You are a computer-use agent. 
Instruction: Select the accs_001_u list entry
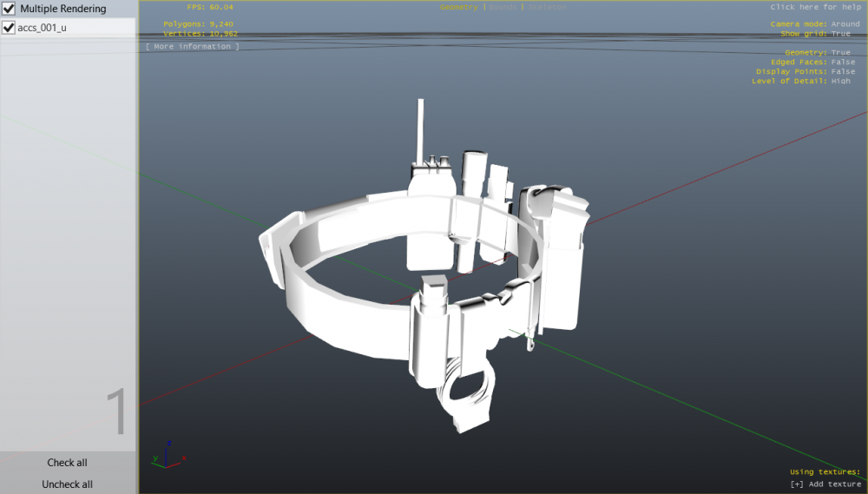click(x=42, y=28)
